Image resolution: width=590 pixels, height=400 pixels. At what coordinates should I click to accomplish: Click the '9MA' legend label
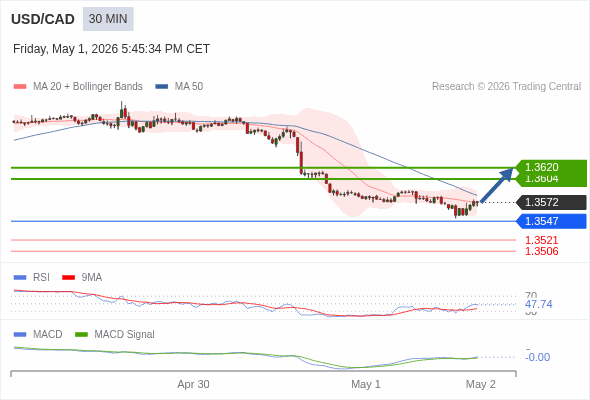pos(92,278)
